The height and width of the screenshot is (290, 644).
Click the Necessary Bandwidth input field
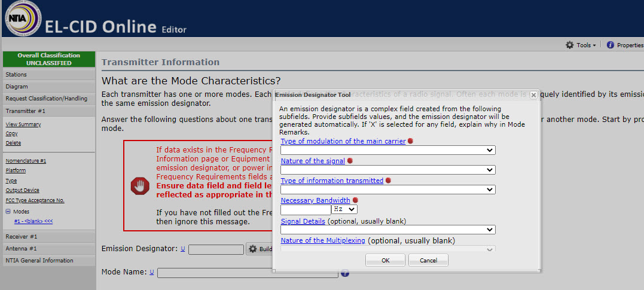(x=306, y=209)
